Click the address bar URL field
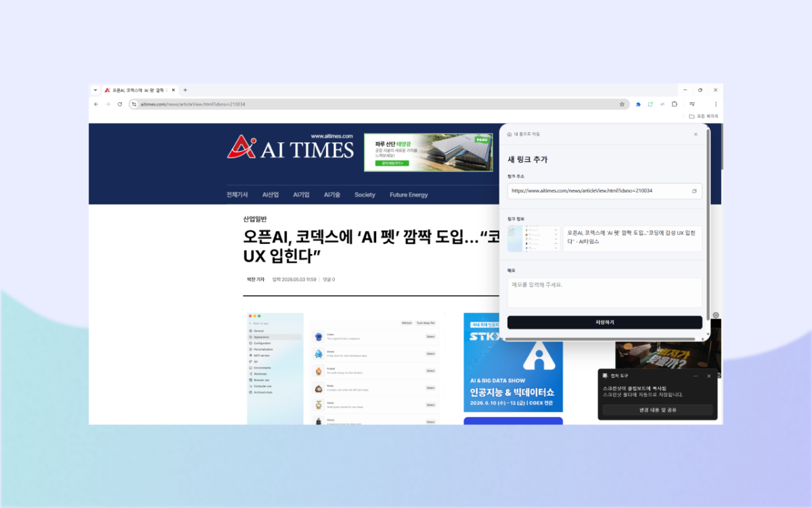Screen dimensions: 812x508 point(379,104)
